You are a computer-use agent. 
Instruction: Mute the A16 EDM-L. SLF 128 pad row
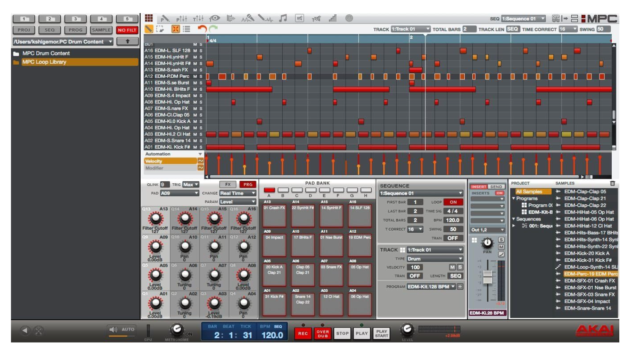pyautogui.click(x=195, y=51)
